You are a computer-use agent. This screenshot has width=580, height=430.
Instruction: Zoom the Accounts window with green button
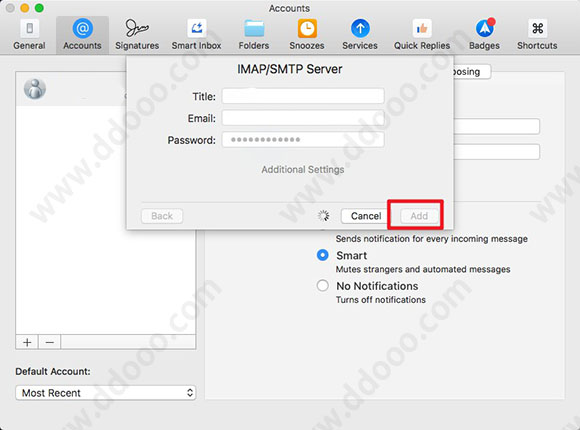[39, 8]
